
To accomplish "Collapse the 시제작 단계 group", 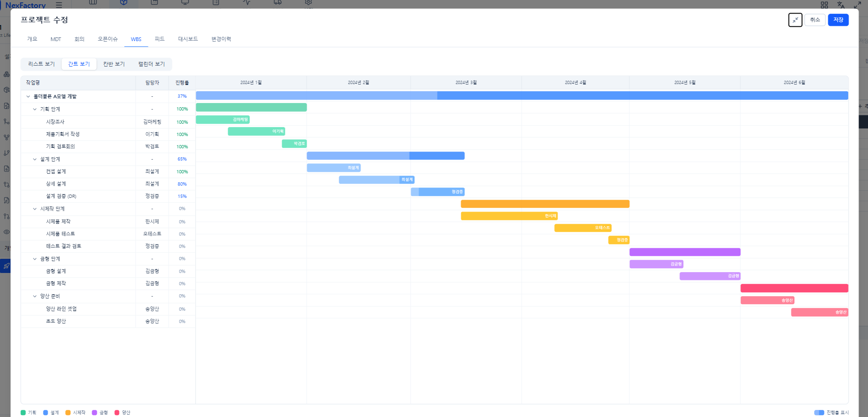I will pos(35,209).
